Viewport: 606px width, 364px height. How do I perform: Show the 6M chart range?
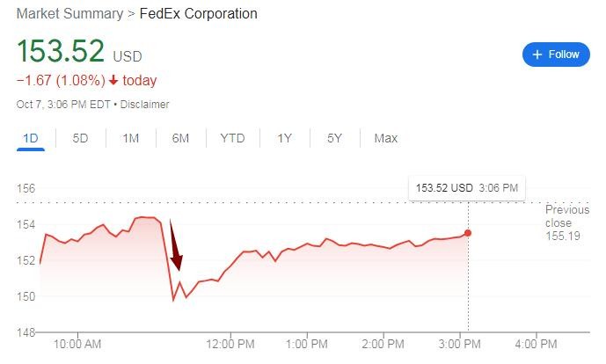[x=180, y=138]
